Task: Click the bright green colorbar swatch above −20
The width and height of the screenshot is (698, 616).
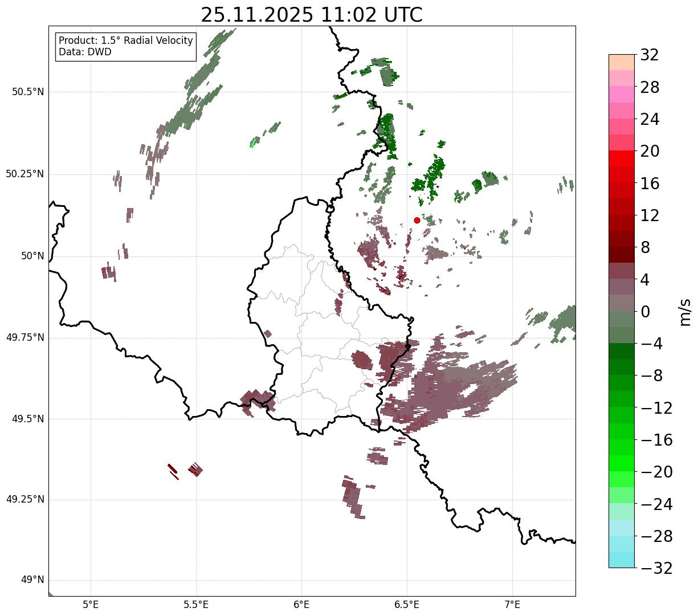Action: (x=622, y=463)
